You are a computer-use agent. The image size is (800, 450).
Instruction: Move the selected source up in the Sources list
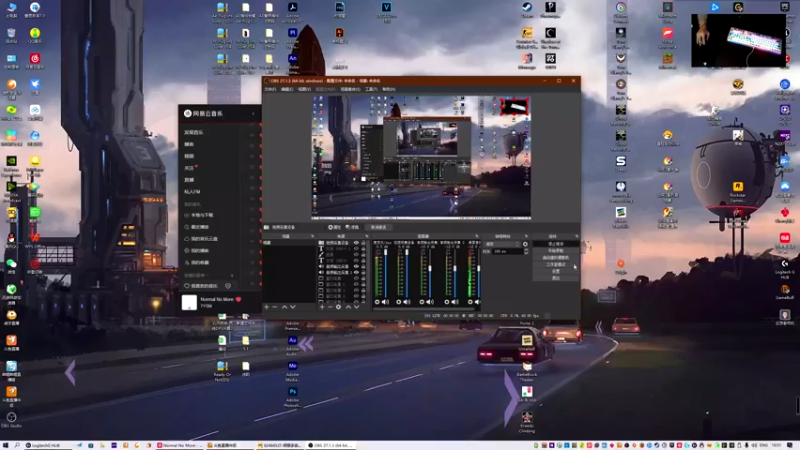[348, 307]
